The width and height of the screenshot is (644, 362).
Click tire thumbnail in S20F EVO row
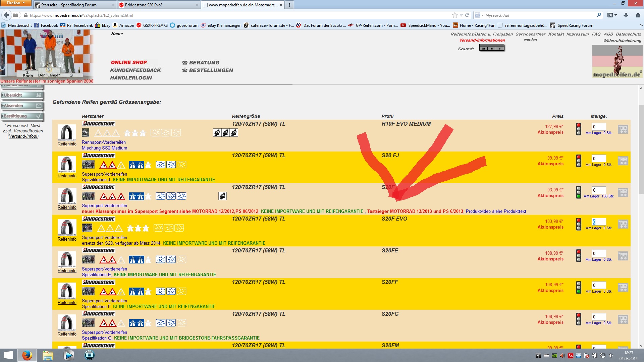pos(67,228)
